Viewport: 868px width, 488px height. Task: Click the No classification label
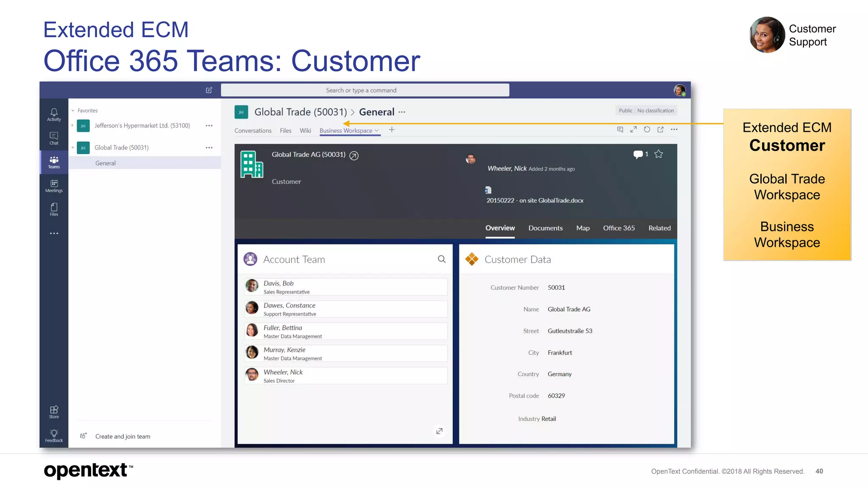(655, 111)
